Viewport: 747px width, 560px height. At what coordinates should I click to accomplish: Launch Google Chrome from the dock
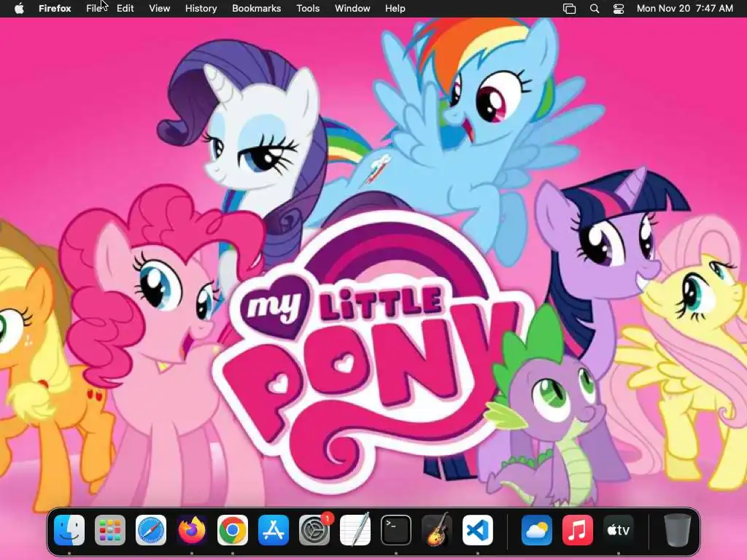[x=233, y=530]
